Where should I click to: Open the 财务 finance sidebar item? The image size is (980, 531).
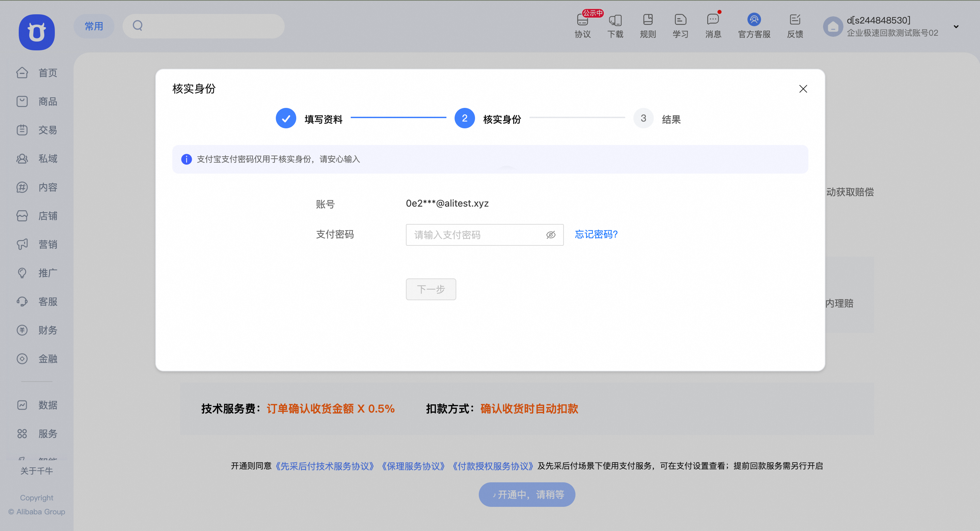tap(37, 330)
